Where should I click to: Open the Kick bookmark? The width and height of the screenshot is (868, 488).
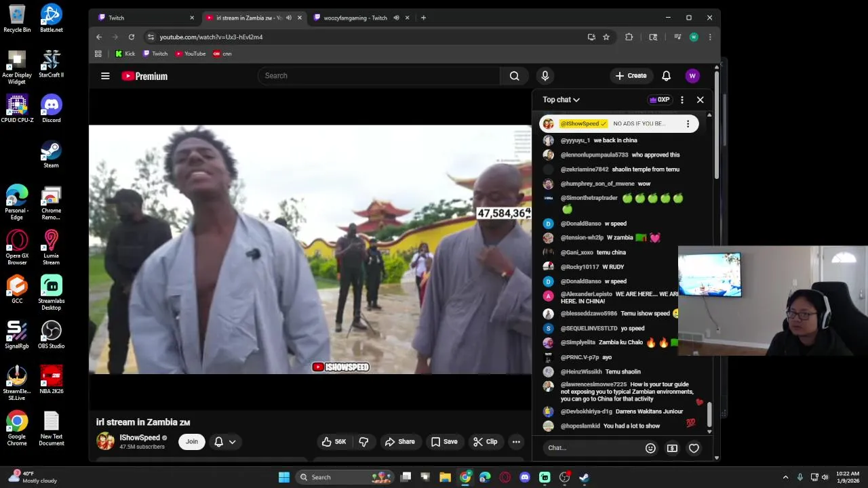point(125,54)
